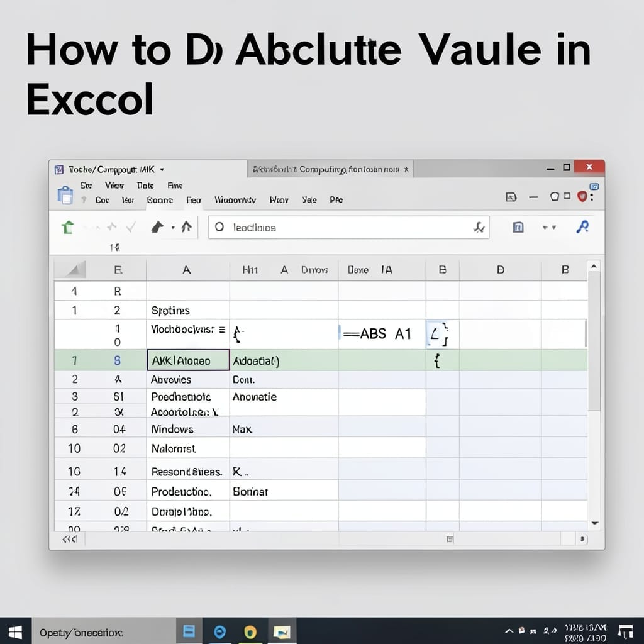Click the checkmark icon in toolbar
Screen dimensions: 644x644
click(131, 227)
